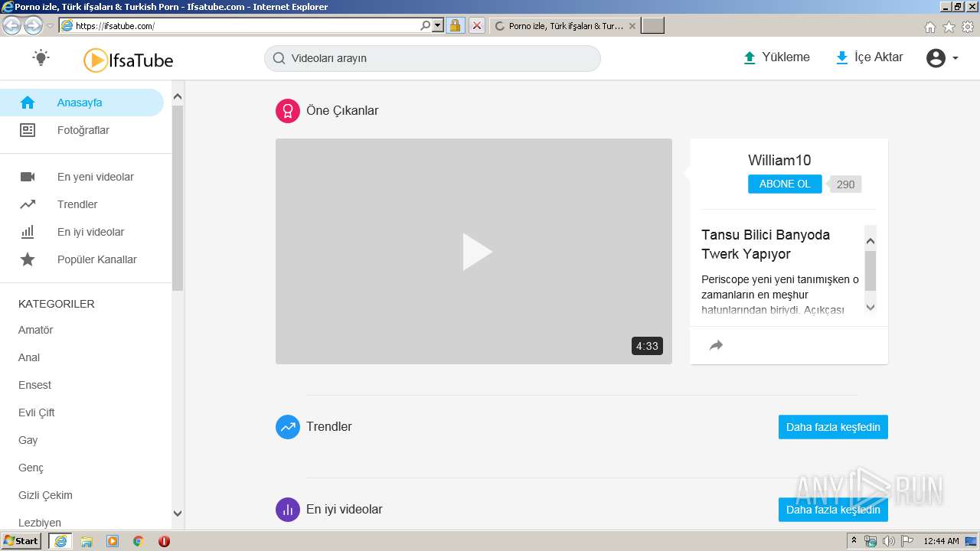980x551 pixels.
Task: Open the Evli Çift category
Action: pyautogui.click(x=37, y=412)
